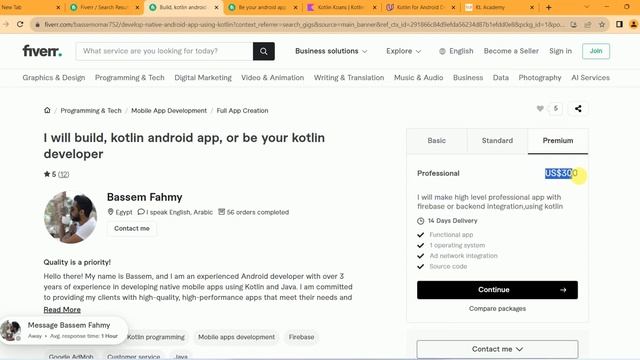Click the globe icon next to English
The height and width of the screenshot is (360, 640).
[x=442, y=51]
